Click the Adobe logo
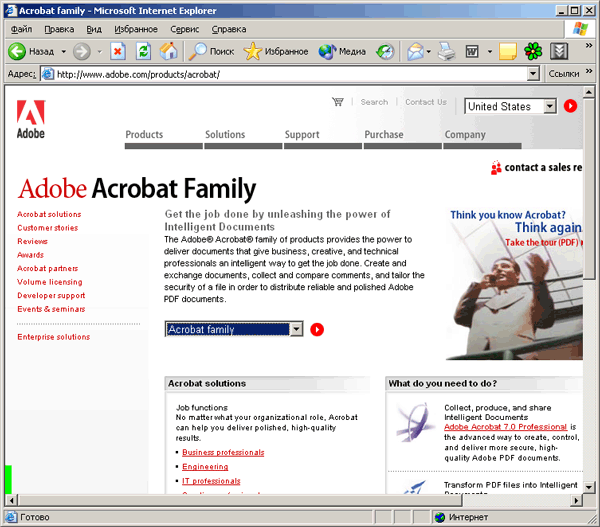The height and width of the screenshot is (527, 600). pos(31,119)
